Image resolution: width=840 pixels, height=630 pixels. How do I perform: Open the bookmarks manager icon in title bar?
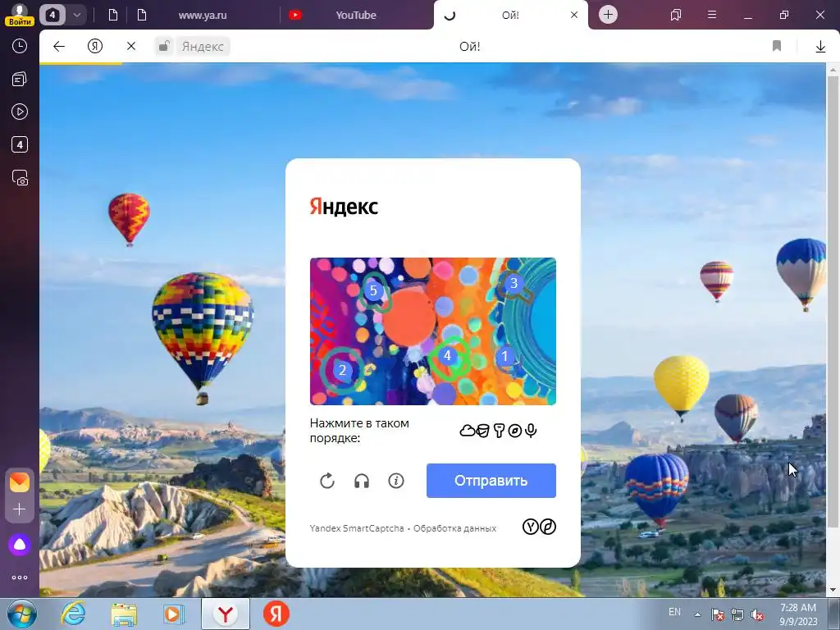[x=676, y=15]
